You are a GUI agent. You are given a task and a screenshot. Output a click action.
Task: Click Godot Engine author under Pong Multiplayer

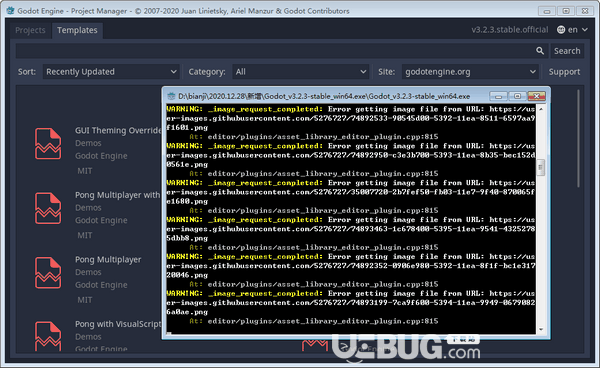point(101,285)
